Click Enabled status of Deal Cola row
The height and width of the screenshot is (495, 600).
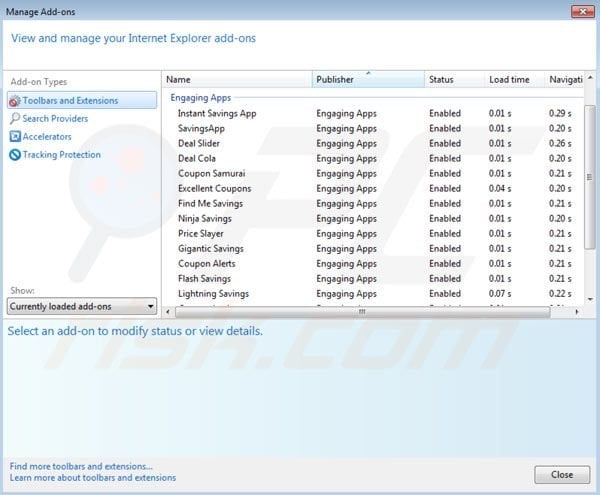[x=445, y=158]
